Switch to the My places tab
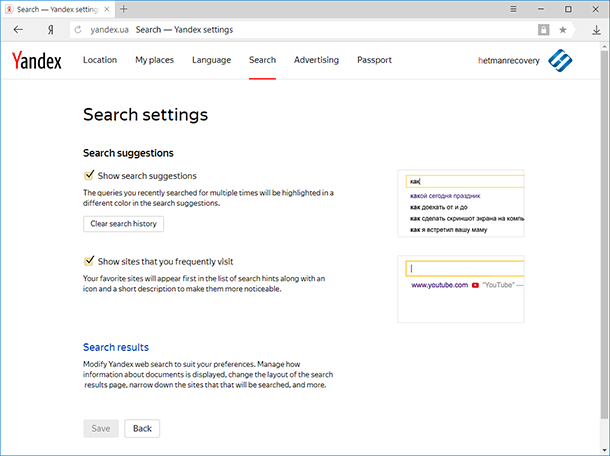The height and width of the screenshot is (456, 610). coord(154,60)
